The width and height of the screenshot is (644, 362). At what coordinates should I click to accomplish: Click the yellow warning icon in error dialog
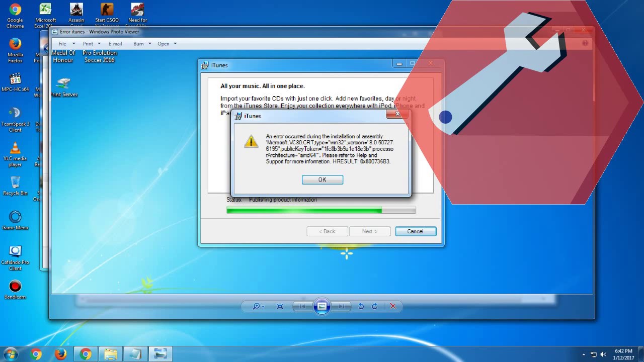coord(251,142)
